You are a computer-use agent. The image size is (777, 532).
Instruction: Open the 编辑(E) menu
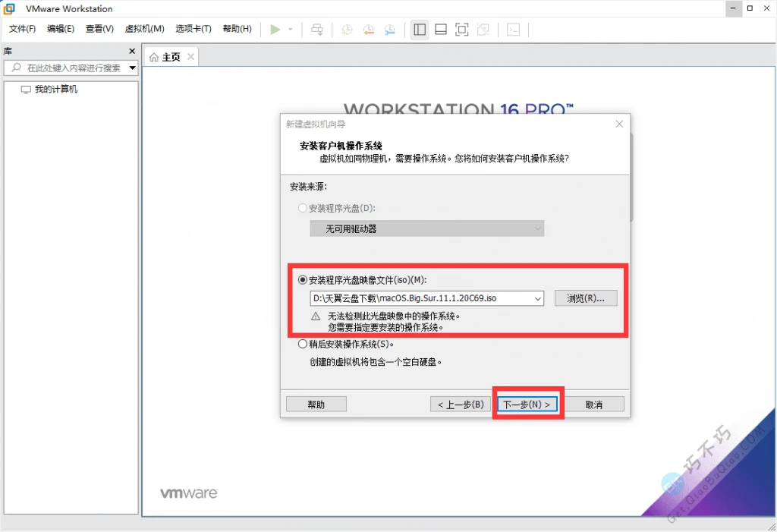pyautogui.click(x=61, y=29)
